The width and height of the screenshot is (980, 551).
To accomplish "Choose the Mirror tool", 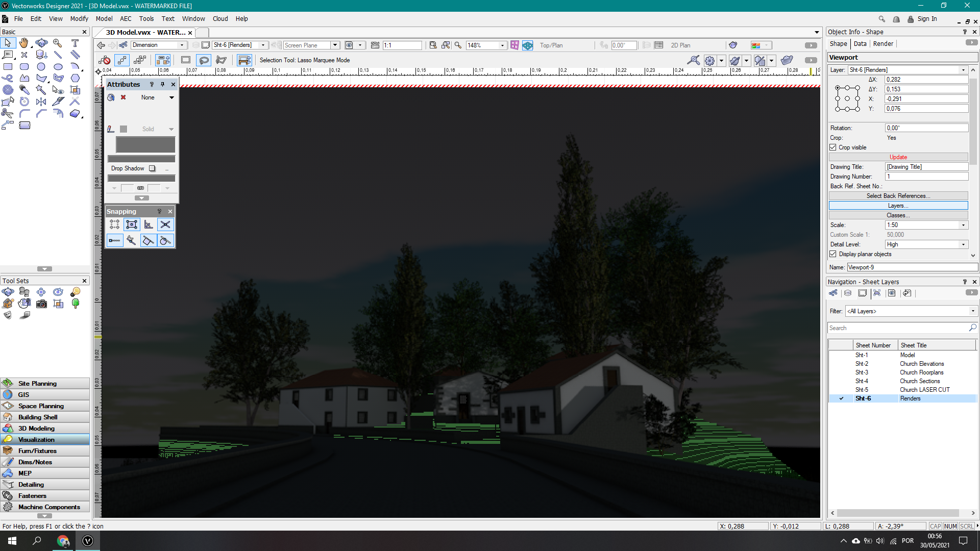I will 41,102.
